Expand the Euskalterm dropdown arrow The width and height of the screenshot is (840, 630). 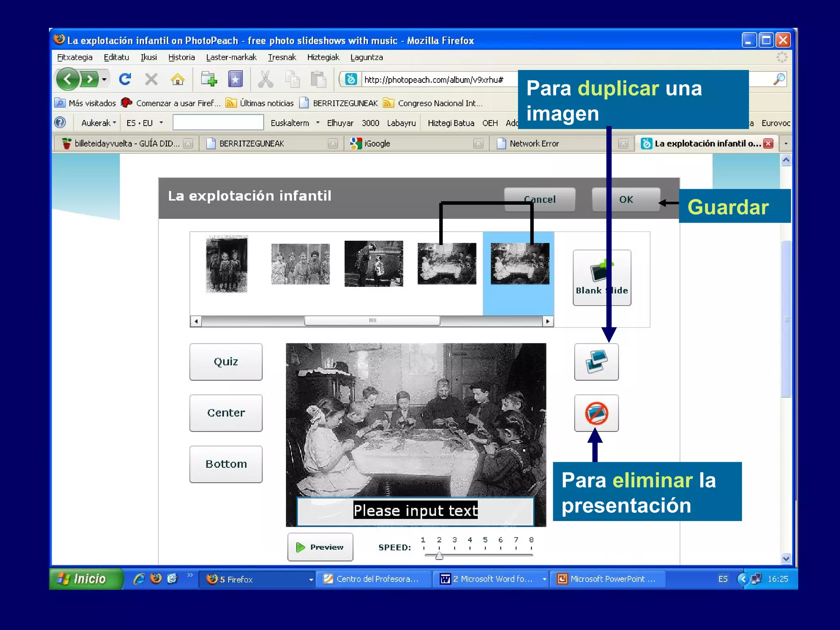click(317, 123)
